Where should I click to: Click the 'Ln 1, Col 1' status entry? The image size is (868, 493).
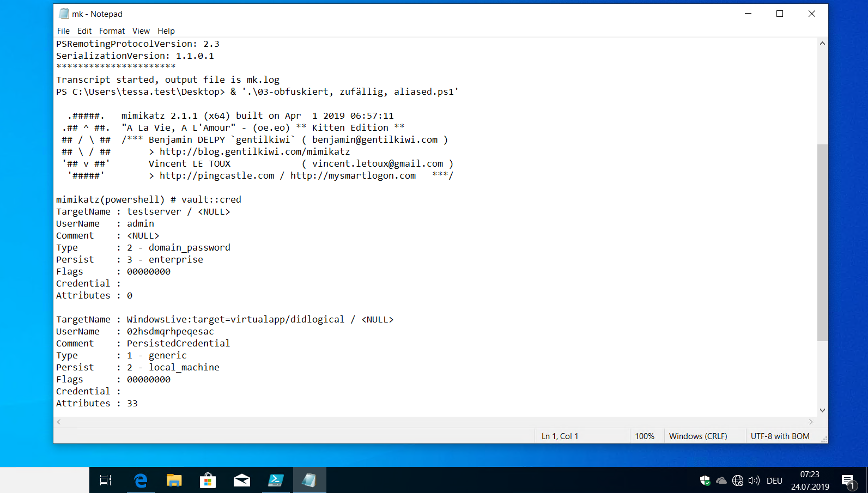pyautogui.click(x=560, y=436)
